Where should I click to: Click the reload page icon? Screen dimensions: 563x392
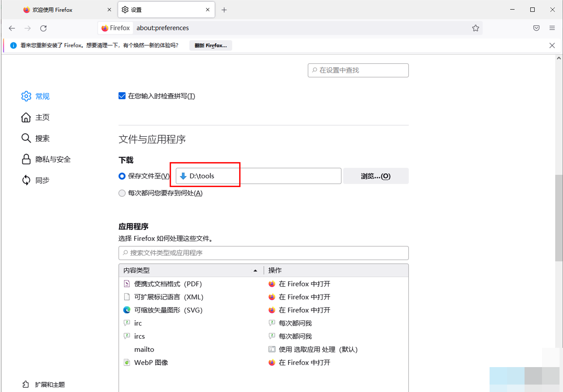coord(43,28)
